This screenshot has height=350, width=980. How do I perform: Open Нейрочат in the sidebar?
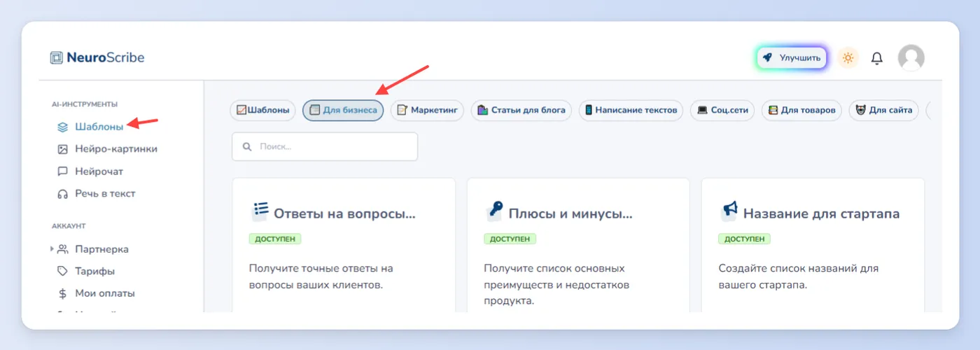(99, 171)
